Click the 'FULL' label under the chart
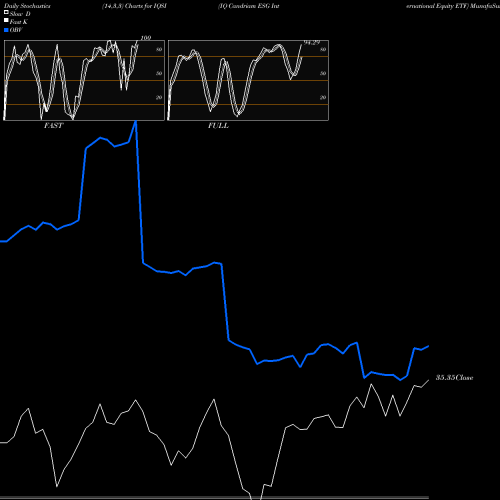This screenshot has height=500, width=500. (218, 126)
